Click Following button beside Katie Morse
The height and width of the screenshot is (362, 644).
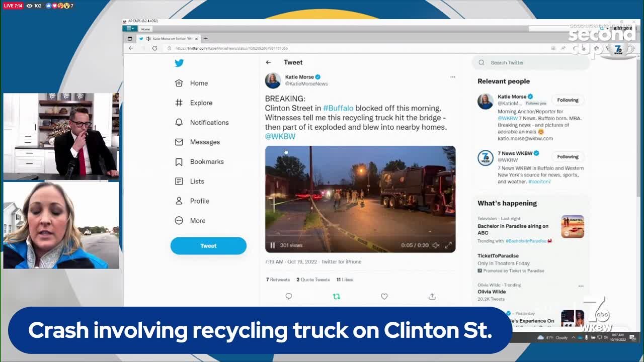tap(568, 100)
